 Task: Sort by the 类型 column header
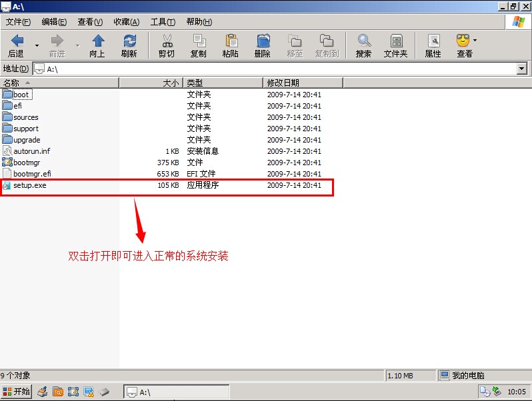(x=223, y=83)
